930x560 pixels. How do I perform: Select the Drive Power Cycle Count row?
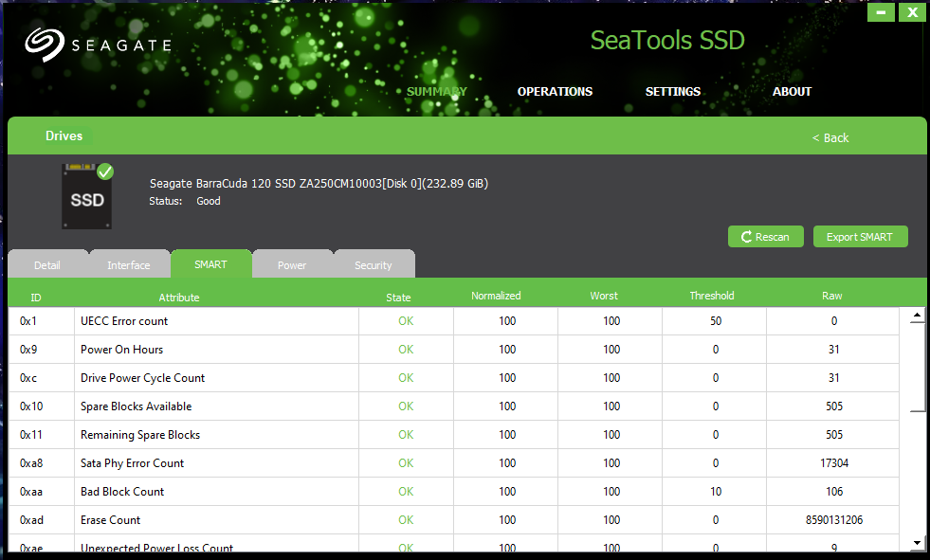(454, 377)
